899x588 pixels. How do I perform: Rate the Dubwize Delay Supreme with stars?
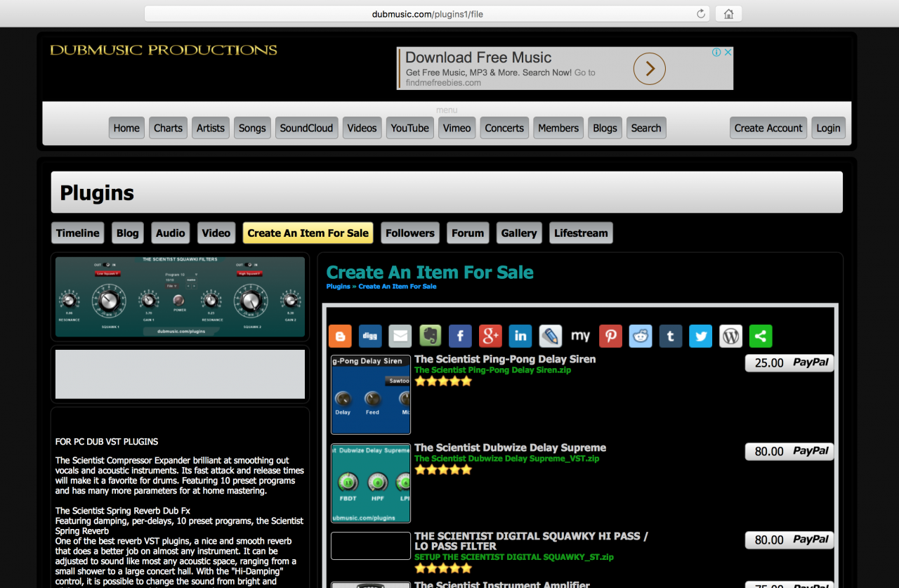[x=443, y=470]
